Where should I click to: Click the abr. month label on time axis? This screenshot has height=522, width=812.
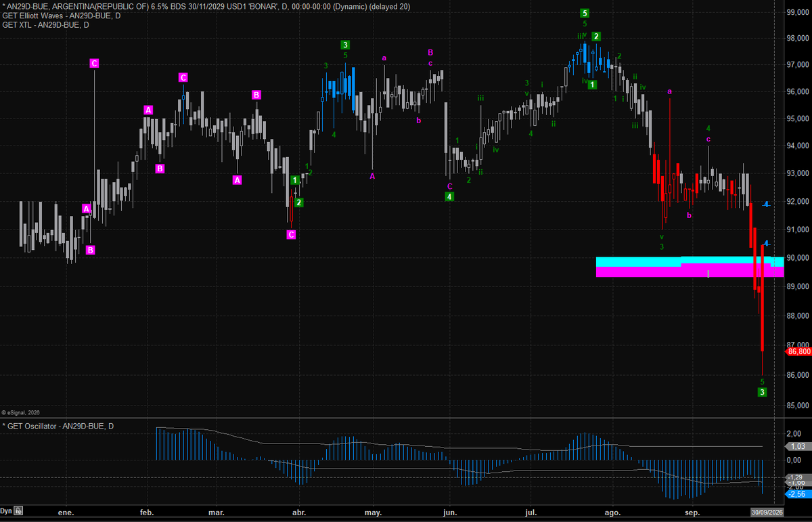[x=299, y=513]
